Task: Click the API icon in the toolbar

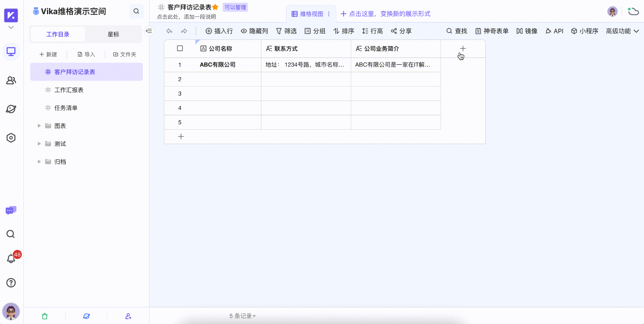Action: click(x=554, y=31)
